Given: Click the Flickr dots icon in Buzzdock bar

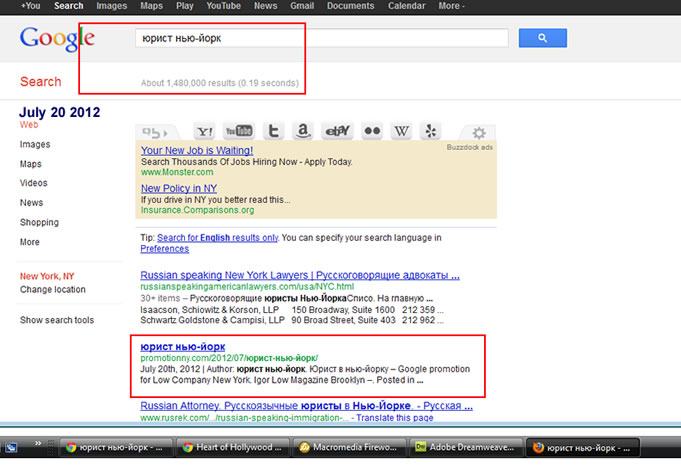Looking at the screenshot, I should 372,131.
